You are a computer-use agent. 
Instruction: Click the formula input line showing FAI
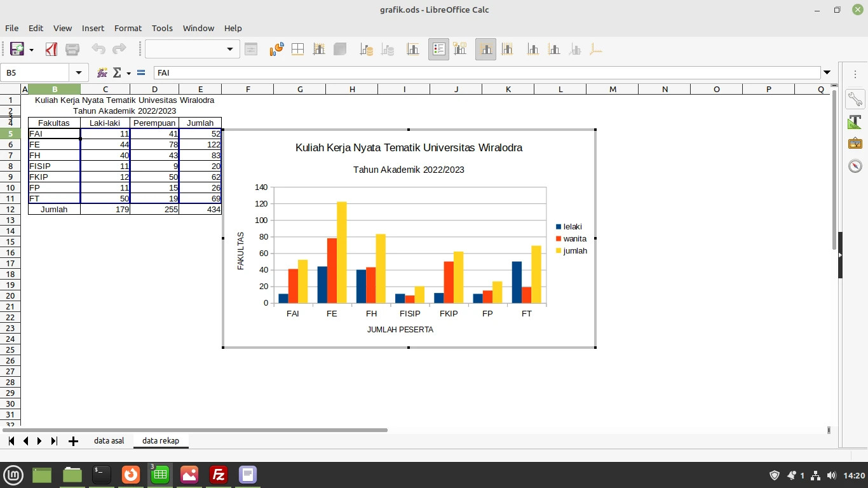pyautogui.click(x=487, y=73)
